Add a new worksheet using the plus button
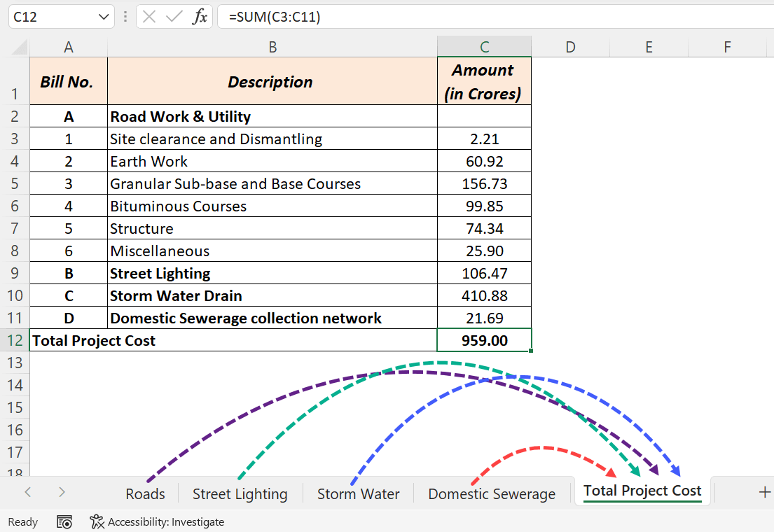This screenshot has width=774, height=532. point(764,493)
